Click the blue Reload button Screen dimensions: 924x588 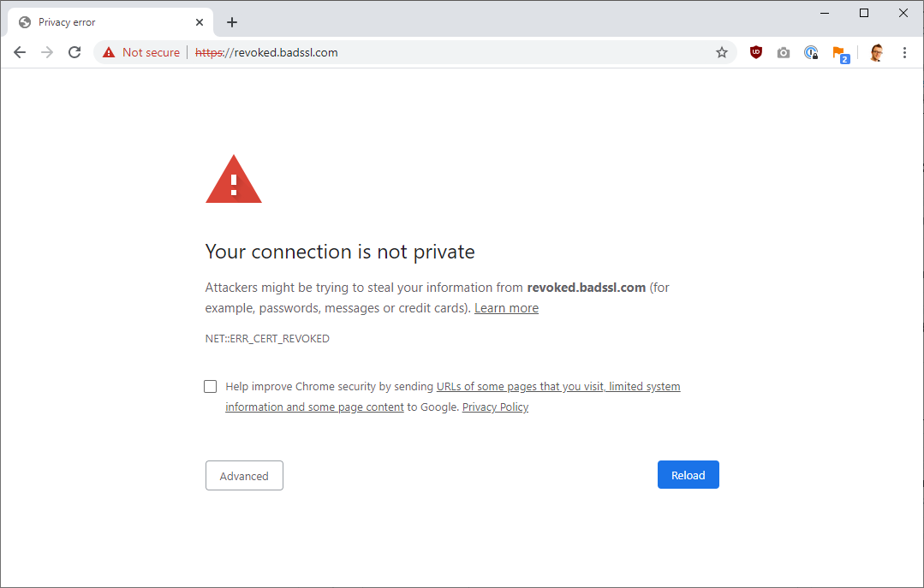pyautogui.click(x=689, y=475)
